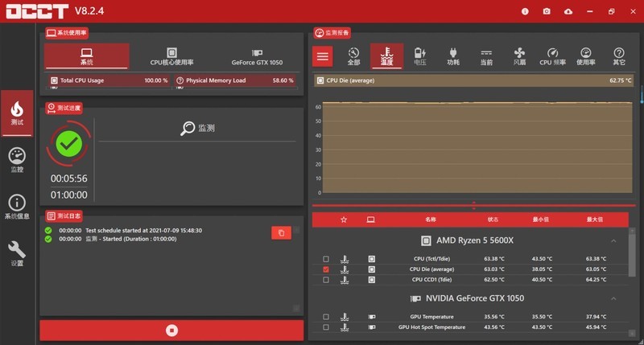Click the Total CPU Usage bar

click(x=109, y=80)
